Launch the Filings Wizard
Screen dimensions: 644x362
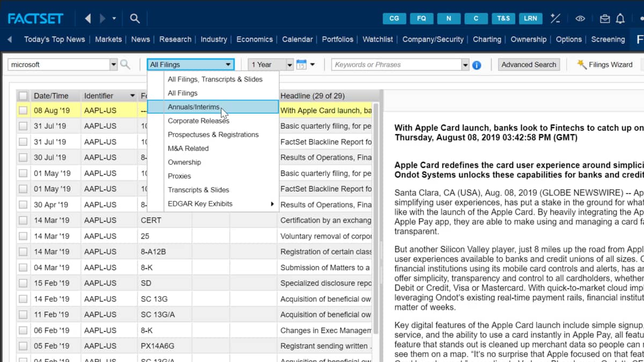pyautogui.click(x=605, y=64)
